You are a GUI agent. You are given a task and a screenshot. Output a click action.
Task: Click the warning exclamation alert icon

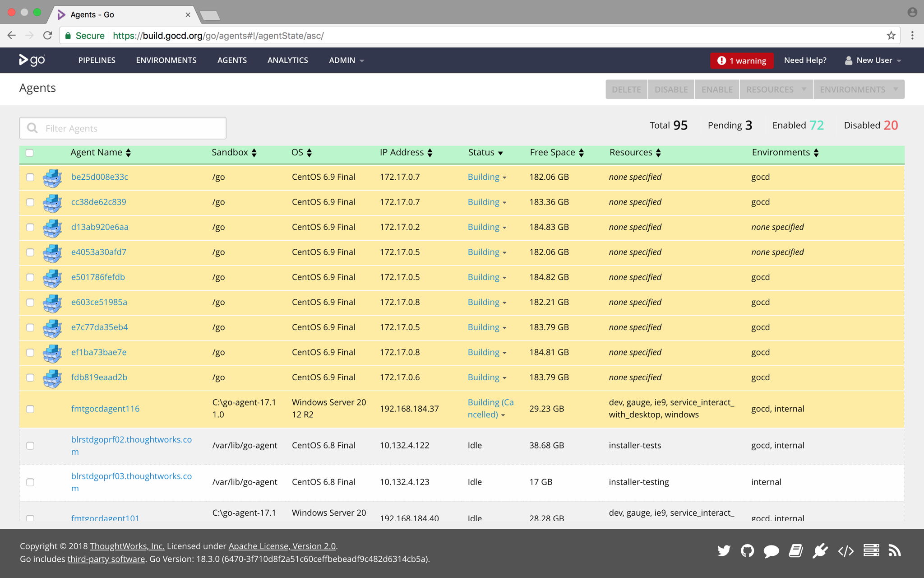click(721, 61)
